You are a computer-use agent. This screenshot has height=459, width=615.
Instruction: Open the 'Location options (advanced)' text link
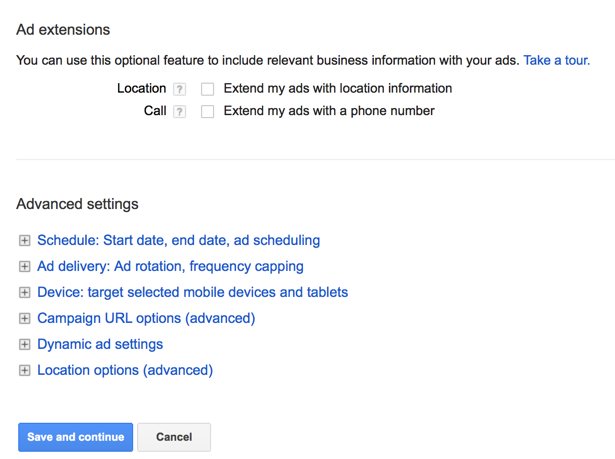coord(125,370)
